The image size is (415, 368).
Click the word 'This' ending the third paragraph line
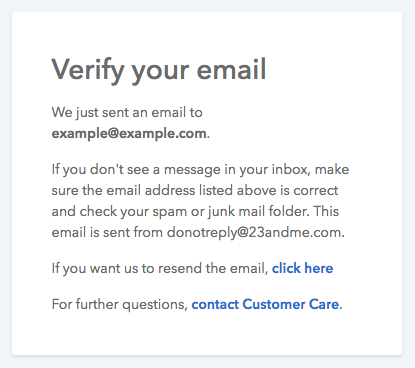pyautogui.click(x=326, y=211)
